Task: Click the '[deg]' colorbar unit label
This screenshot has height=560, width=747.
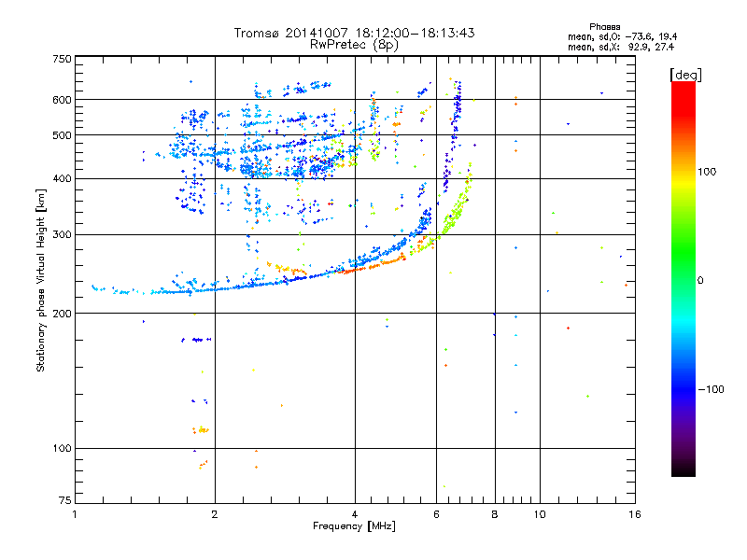Action: click(685, 75)
